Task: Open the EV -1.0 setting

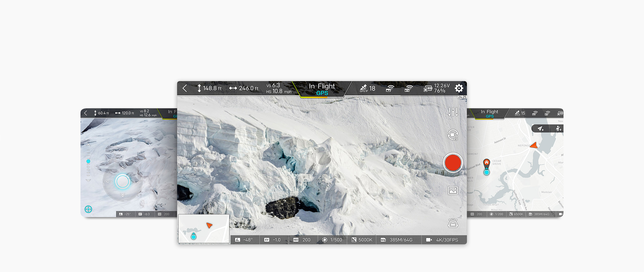Action: [x=272, y=240]
